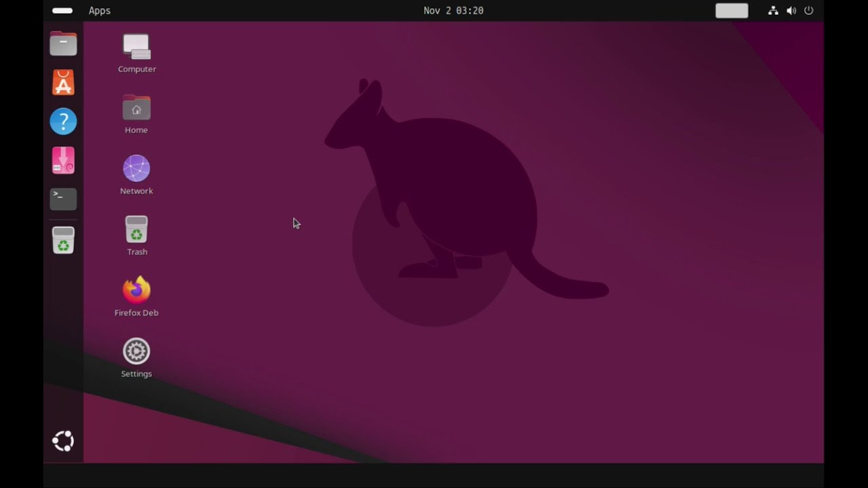The image size is (868, 488).
Task: Click the volume icon in the top bar
Action: click(791, 11)
